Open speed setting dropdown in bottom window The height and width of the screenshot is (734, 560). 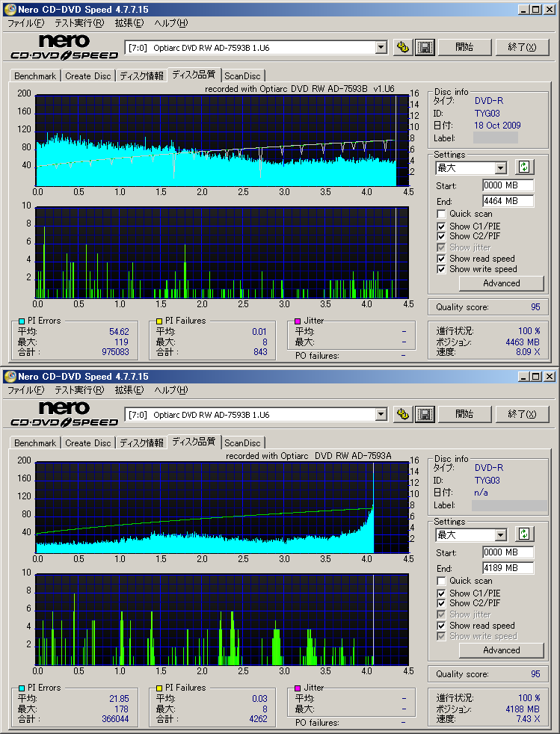(500, 534)
